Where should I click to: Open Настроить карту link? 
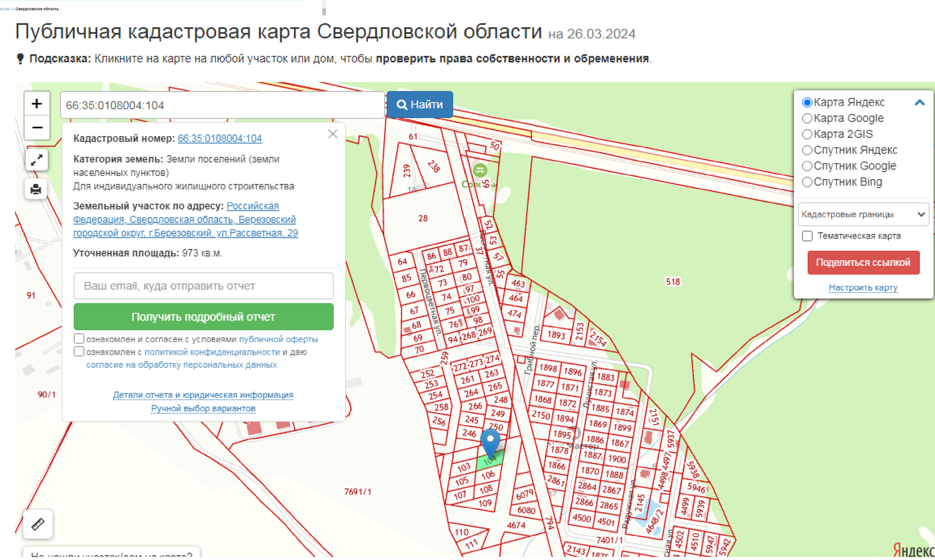(863, 288)
